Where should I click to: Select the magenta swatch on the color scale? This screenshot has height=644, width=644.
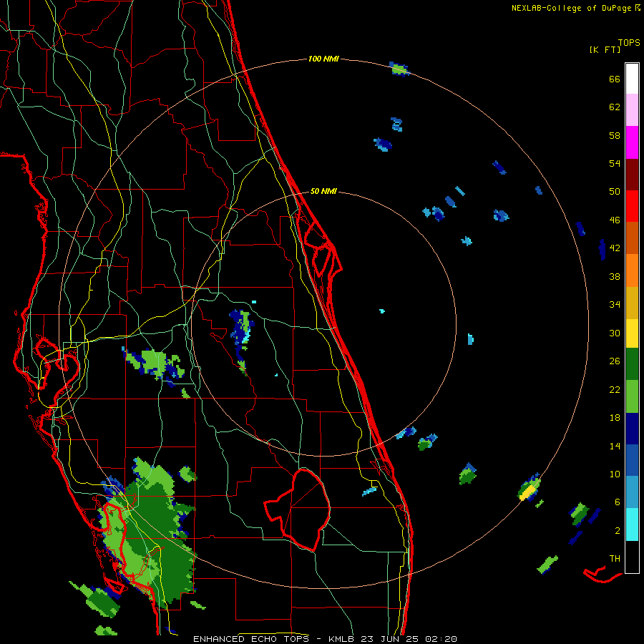(632, 142)
